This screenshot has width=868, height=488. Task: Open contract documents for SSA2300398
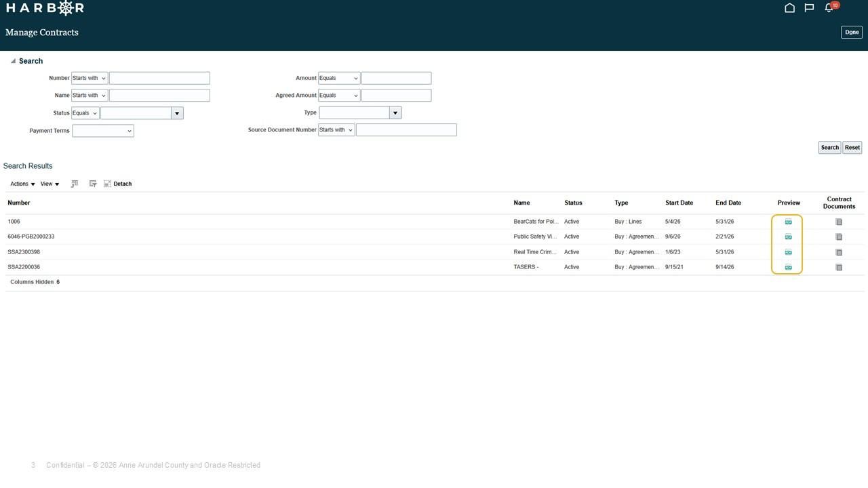click(x=839, y=252)
